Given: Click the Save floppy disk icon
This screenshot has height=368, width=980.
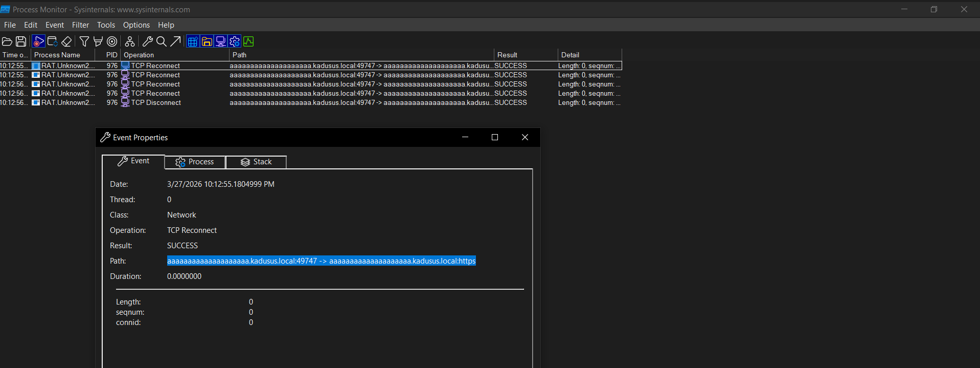Looking at the screenshot, I should pyautogui.click(x=21, y=41).
